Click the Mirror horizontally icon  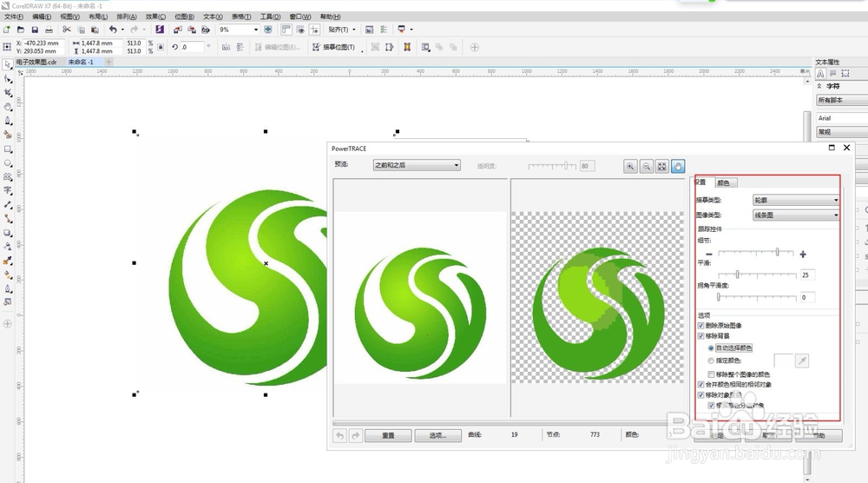226,47
